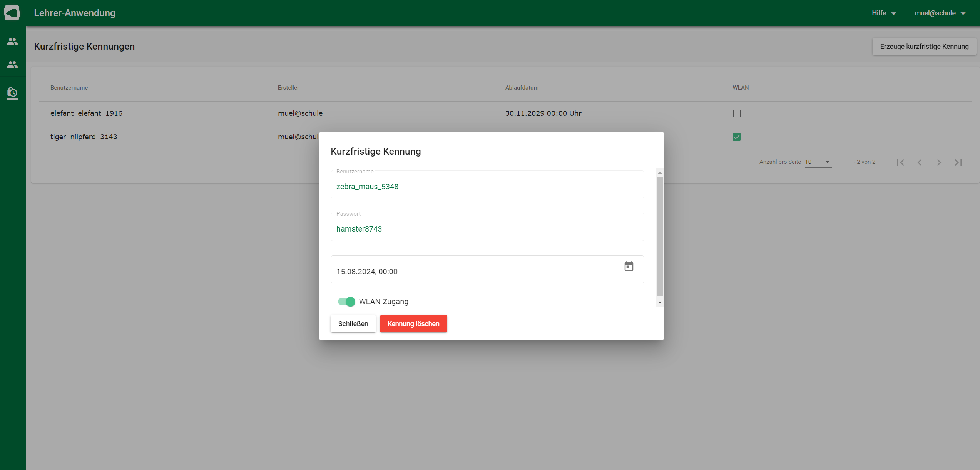Go to last page of table
Viewport: 980px width, 470px height.
pyautogui.click(x=958, y=162)
